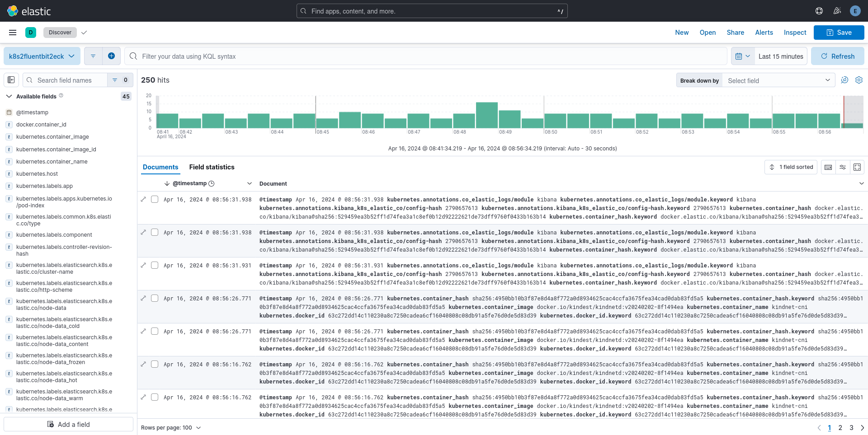Open the newsfeed icon in header

pos(837,11)
